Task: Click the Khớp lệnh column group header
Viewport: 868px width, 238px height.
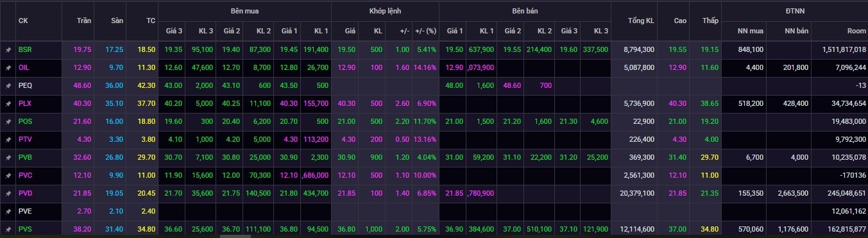Action: click(385, 11)
